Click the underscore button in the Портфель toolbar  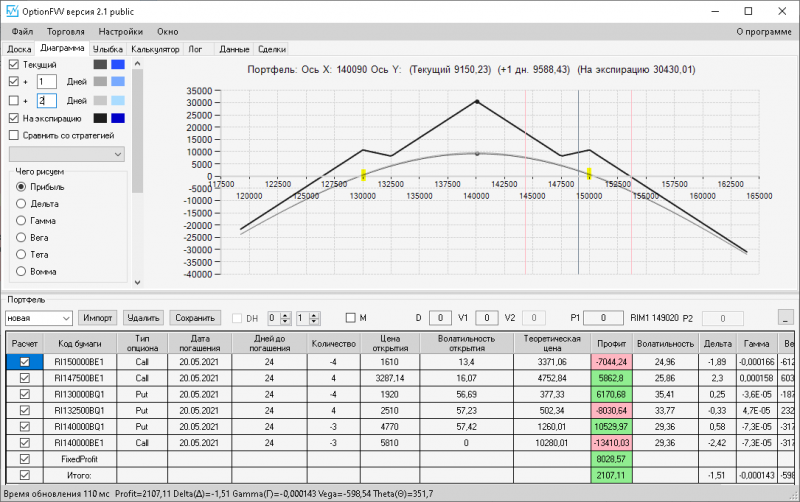[786, 317]
